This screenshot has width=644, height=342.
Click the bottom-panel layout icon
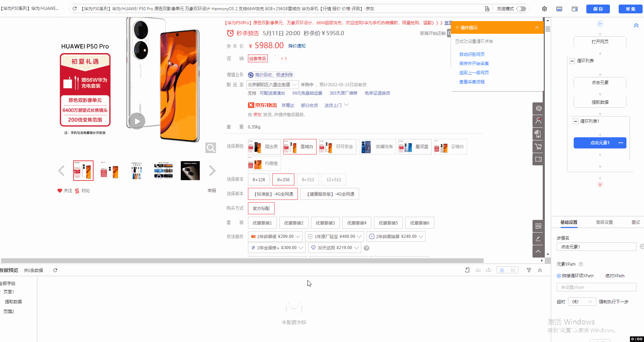pyautogui.click(x=559, y=9)
